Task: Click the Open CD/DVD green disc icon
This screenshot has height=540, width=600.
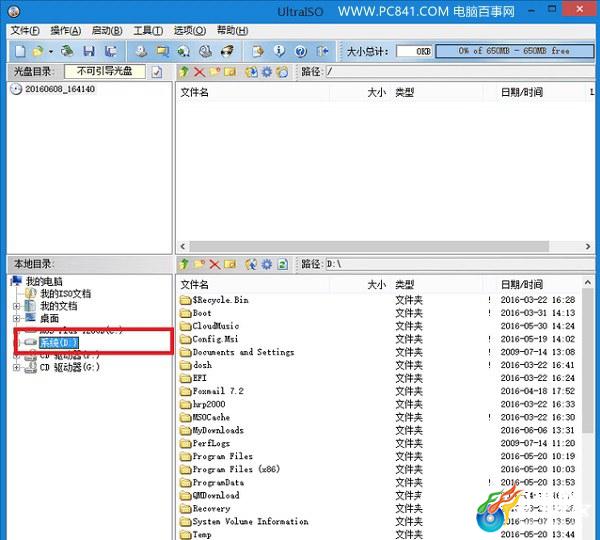Action: [67, 51]
